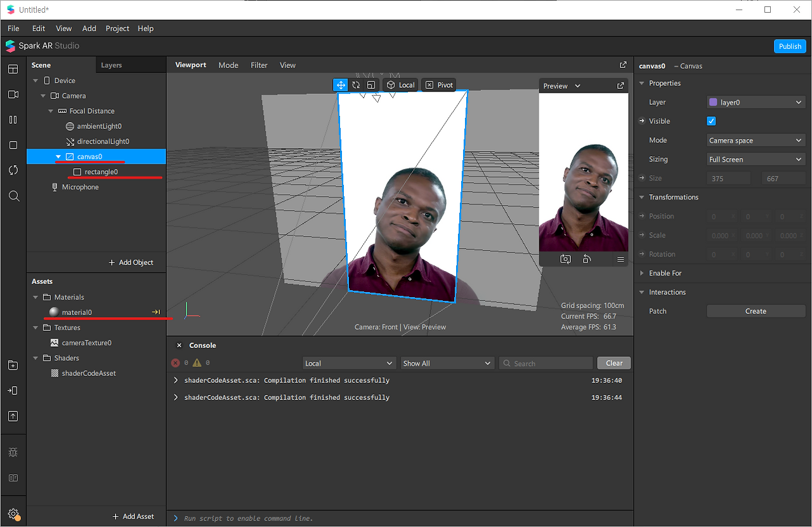812x527 pixels.
Task: Click the restart refresh icon in left sidebar
Action: (x=13, y=170)
